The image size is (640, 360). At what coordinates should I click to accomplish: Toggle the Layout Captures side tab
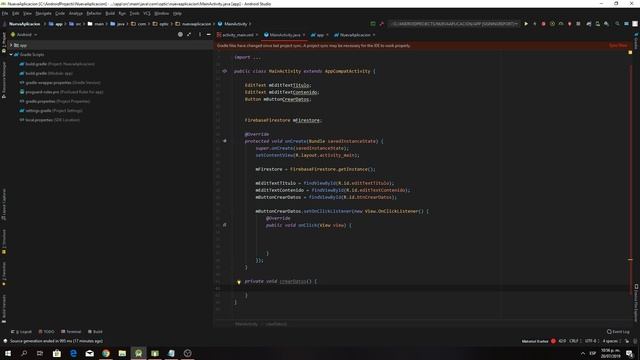click(4, 204)
